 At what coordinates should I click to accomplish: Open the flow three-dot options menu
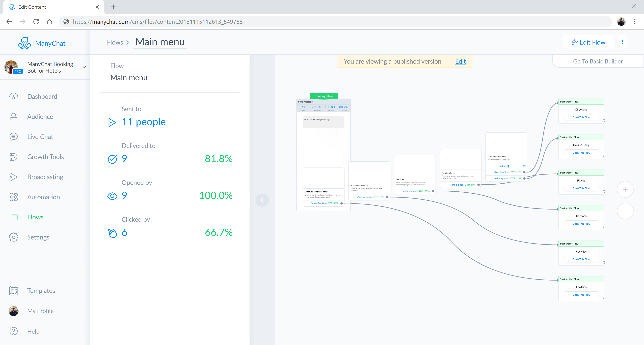coord(622,42)
